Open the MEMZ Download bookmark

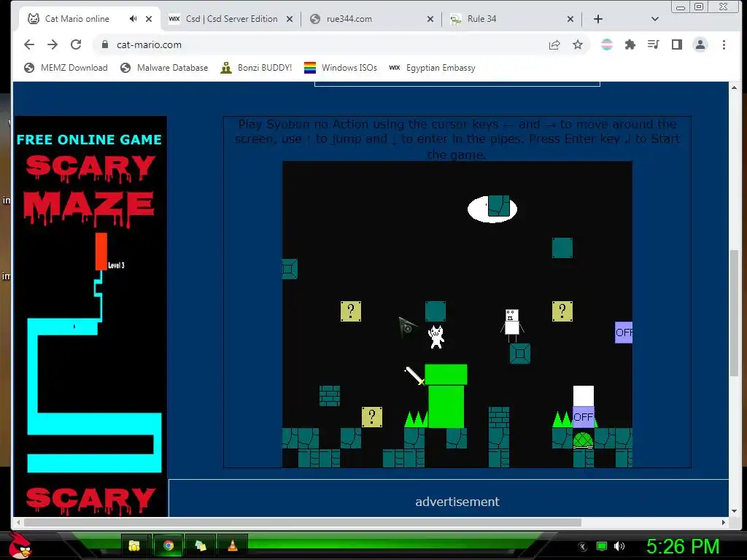(x=66, y=68)
